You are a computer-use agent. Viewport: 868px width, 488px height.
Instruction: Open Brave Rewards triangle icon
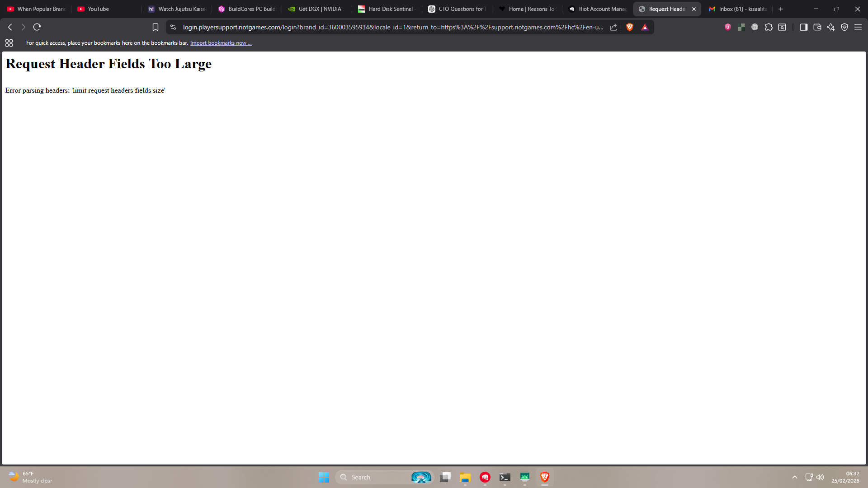click(645, 27)
